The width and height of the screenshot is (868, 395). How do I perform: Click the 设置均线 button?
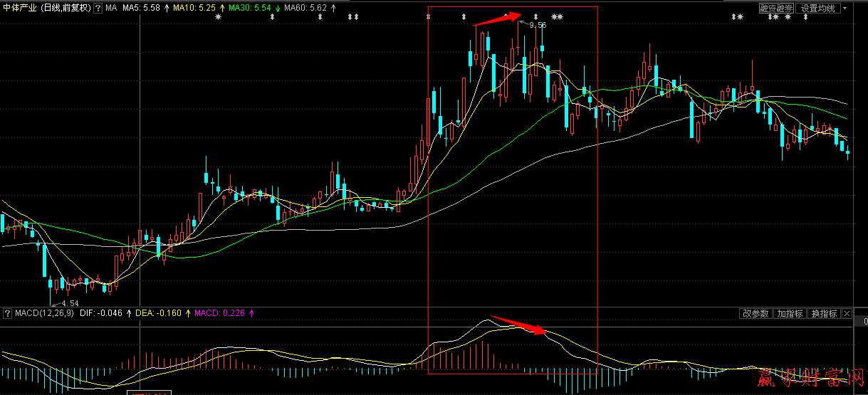(817, 9)
